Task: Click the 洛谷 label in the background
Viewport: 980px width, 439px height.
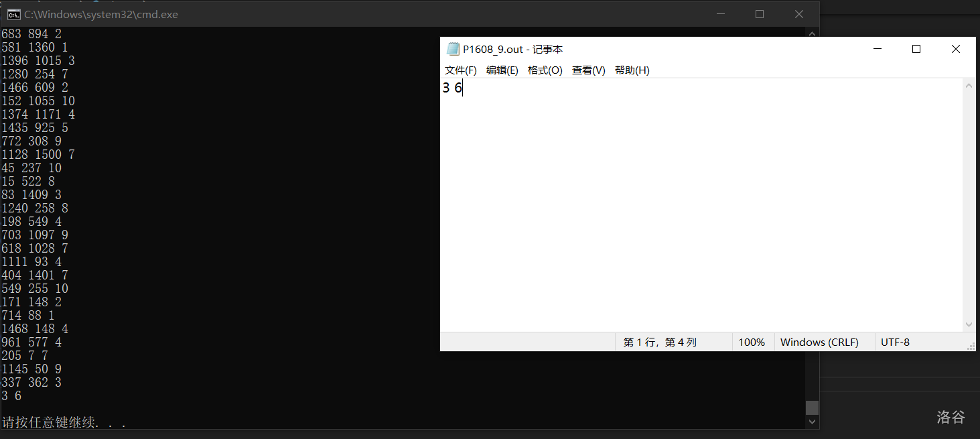Action: tap(951, 418)
